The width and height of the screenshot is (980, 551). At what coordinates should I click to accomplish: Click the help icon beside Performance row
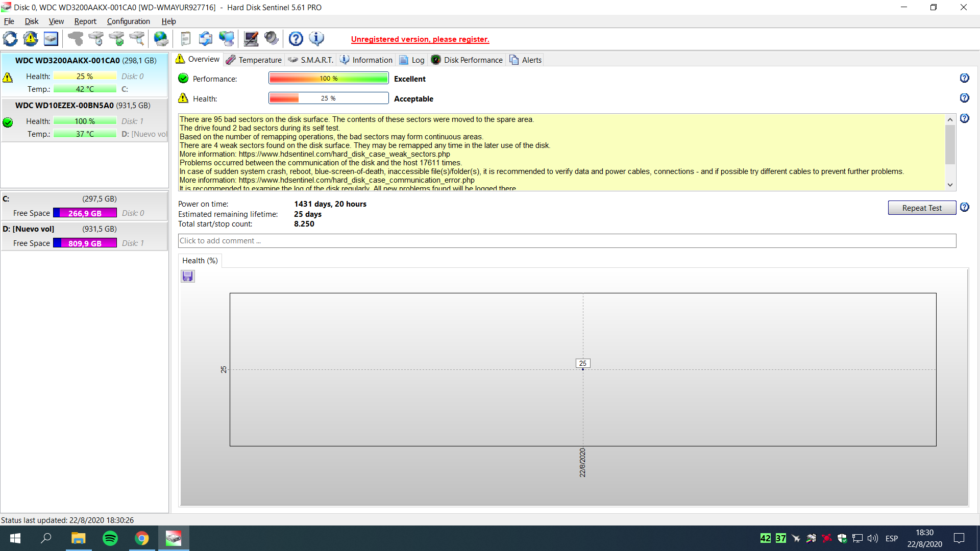(964, 78)
